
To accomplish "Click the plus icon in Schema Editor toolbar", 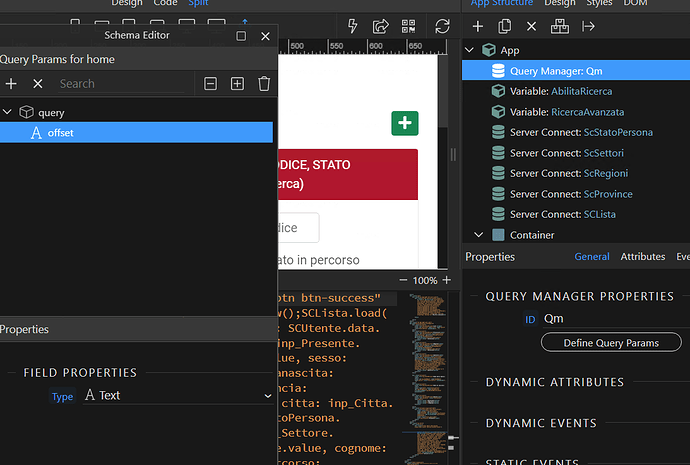I will (x=11, y=84).
